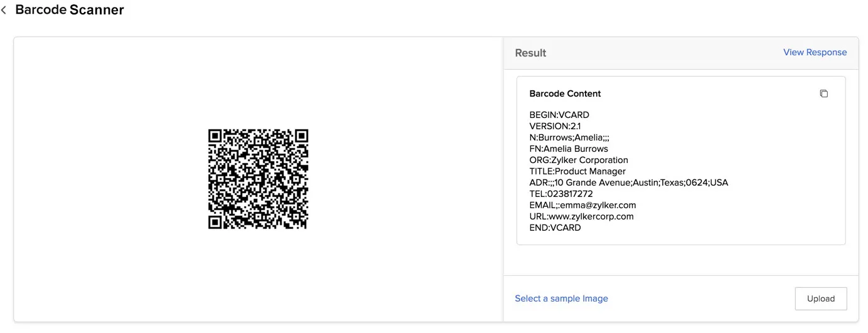Open the View Response link

tap(815, 53)
